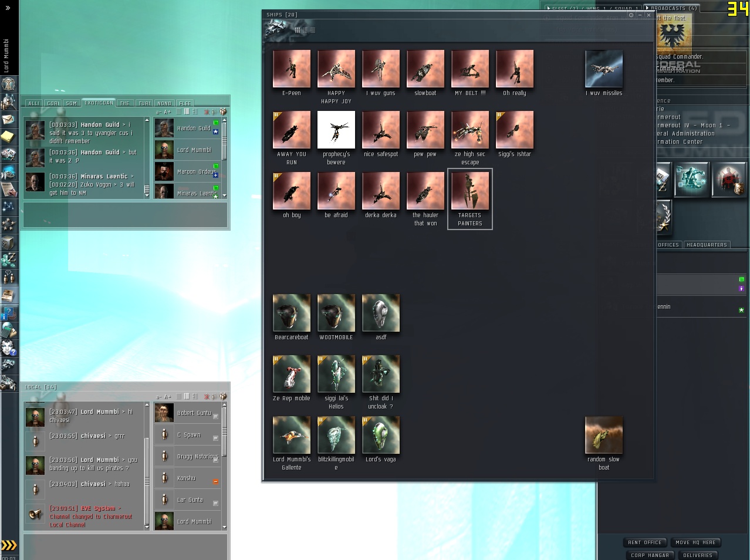Toggle the member list icon in Local chat
This screenshot has width=750, height=560.
[x=223, y=397]
